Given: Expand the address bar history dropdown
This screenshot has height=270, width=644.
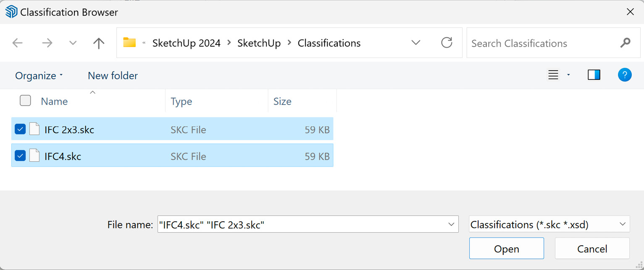Looking at the screenshot, I should [416, 43].
